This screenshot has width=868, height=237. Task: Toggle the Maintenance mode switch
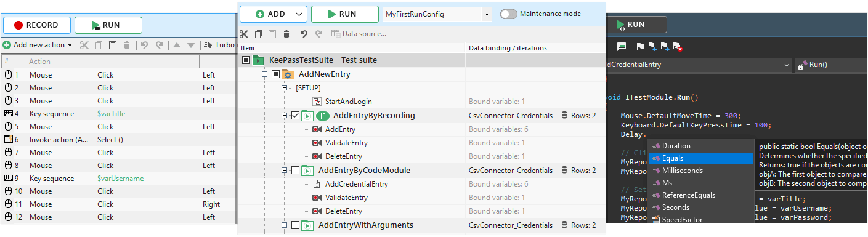point(508,14)
